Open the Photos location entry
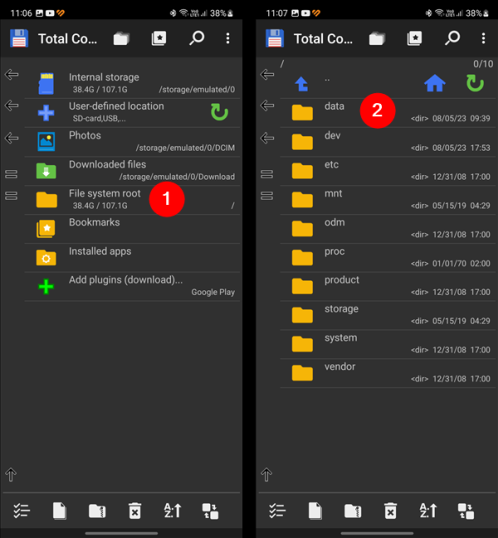 coord(132,142)
